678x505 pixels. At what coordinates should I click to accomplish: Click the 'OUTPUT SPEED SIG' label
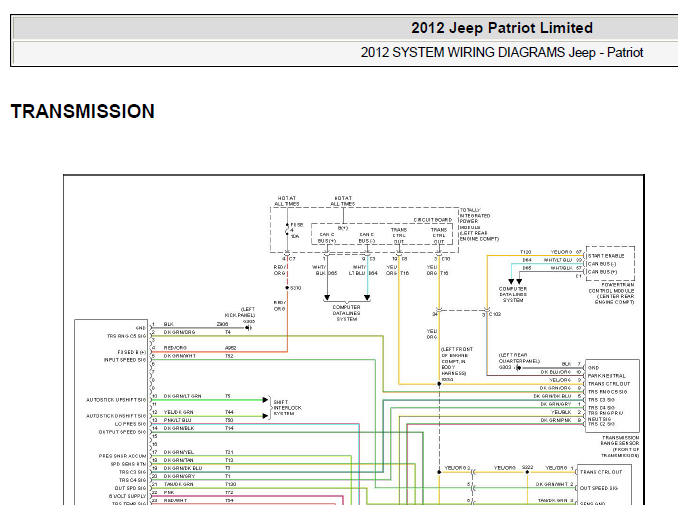coord(122,432)
